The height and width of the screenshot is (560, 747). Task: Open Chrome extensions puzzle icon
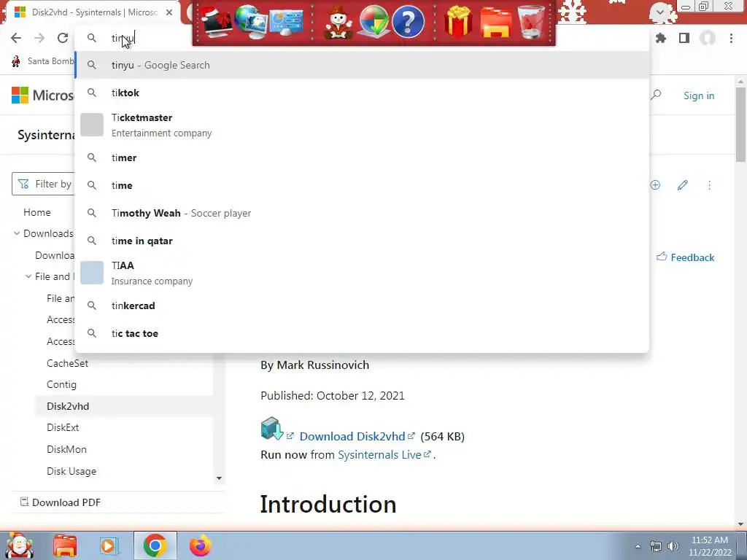(661, 38)
